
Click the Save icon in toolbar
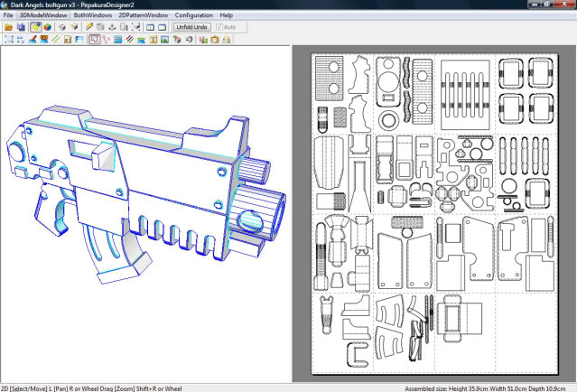click(20, 27)
